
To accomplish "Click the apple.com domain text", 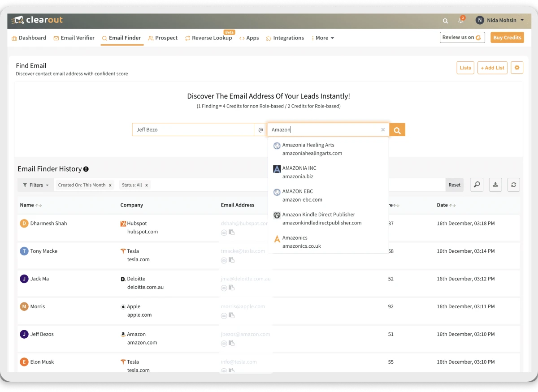I will click(x=139, y=315).
